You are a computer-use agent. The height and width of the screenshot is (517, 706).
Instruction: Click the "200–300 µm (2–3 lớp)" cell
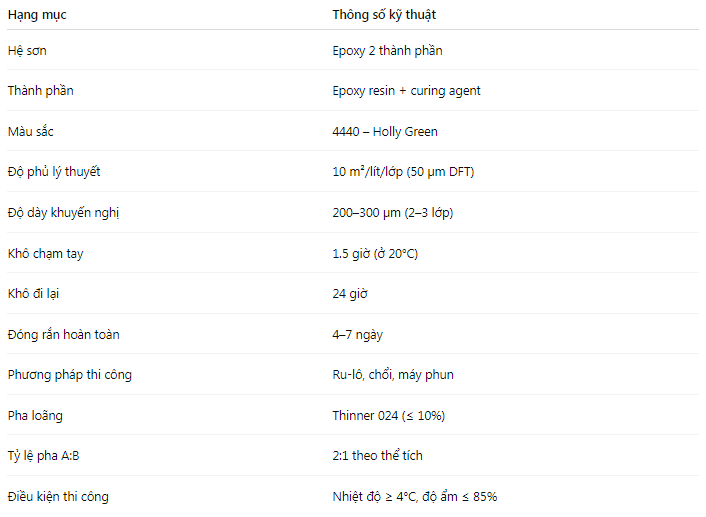tap(395, 213)
